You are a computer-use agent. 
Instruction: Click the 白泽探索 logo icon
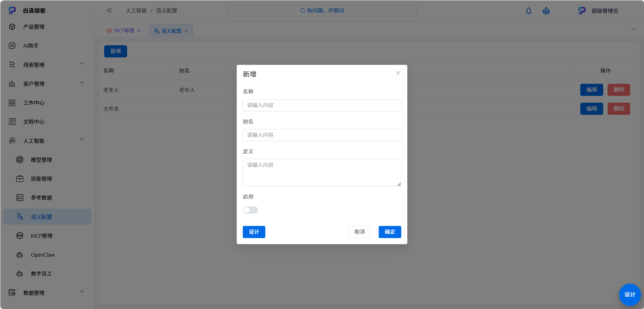12,10
